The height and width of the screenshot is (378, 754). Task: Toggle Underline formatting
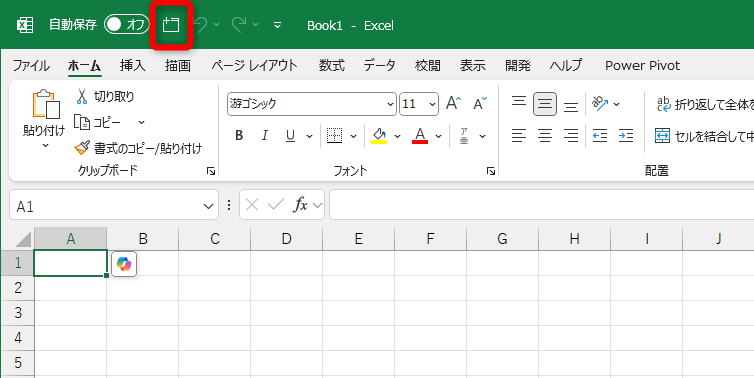pyautogui.click(x=290, y=136)
